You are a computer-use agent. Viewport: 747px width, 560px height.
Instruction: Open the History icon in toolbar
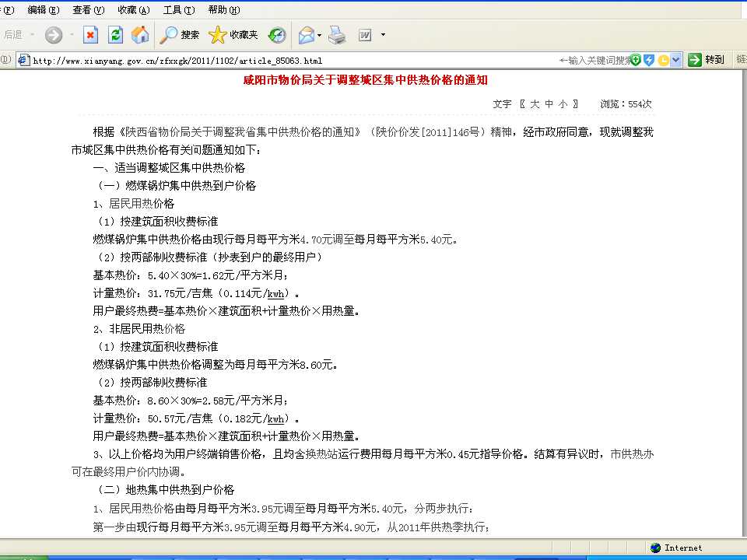[x=277, y=35]
